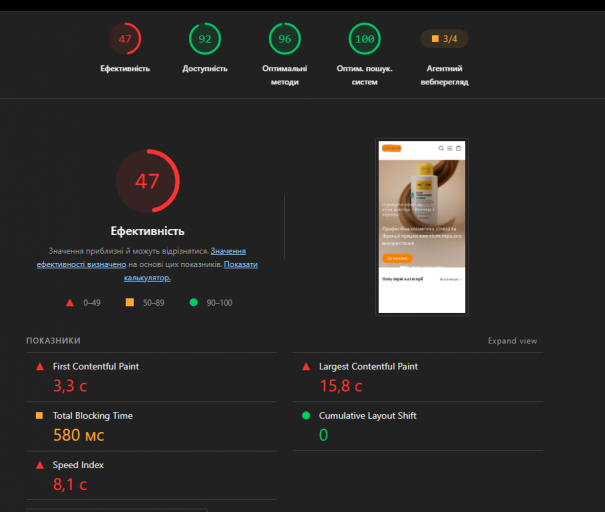This screenshot has height=512, width=605.
Task: Select the 'Ефективність' label under the top gauge
Action: (x=125, y=69)
